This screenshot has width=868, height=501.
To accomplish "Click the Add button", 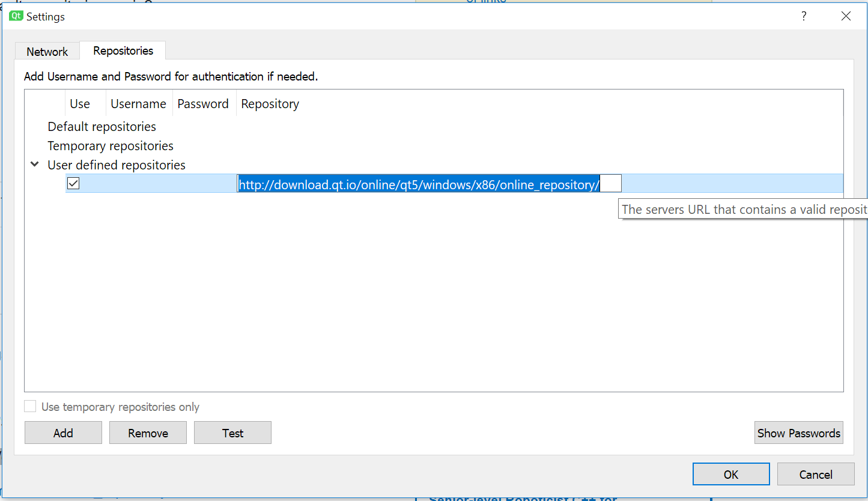I will [x=63, y=433].
